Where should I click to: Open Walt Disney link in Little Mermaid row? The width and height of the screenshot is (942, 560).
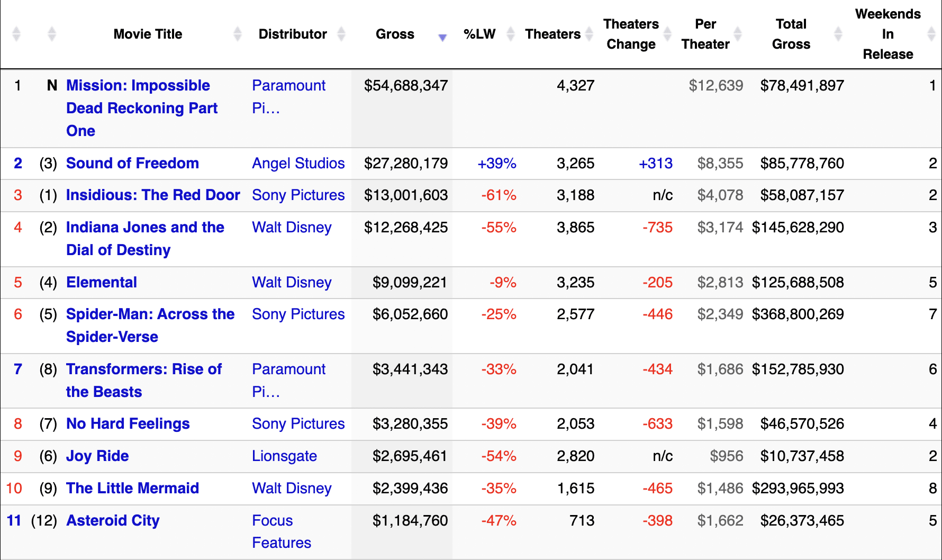coord(292,489)
